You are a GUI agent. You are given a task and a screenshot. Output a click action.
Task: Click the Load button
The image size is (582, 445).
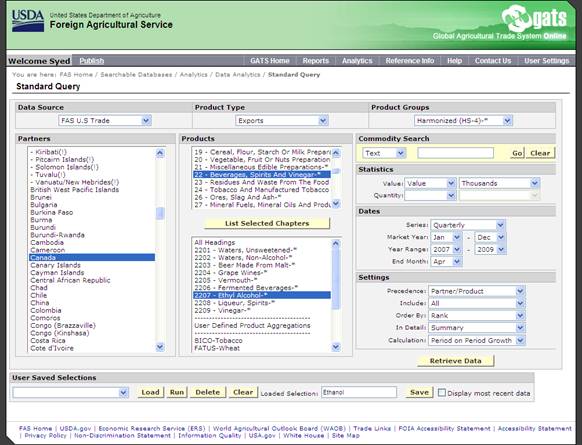click(x=150, y=392)
